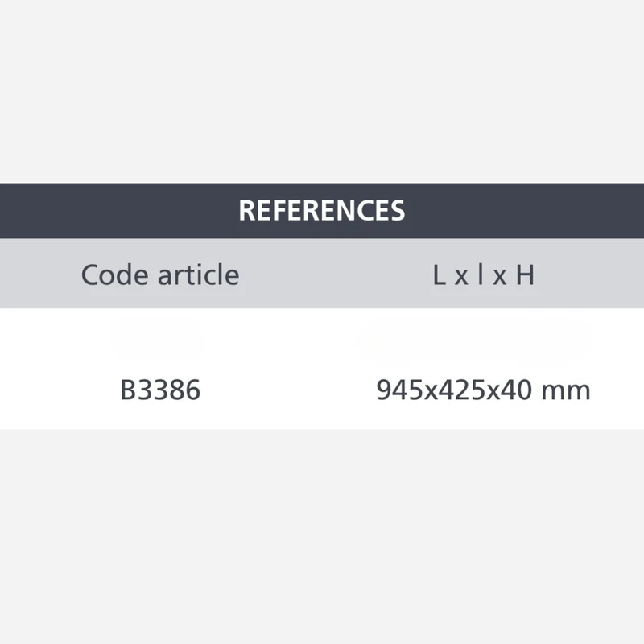Click the blank area above the REFERENCES table
Viewport: 644px width, 644px height.
[x=322, y=92]
